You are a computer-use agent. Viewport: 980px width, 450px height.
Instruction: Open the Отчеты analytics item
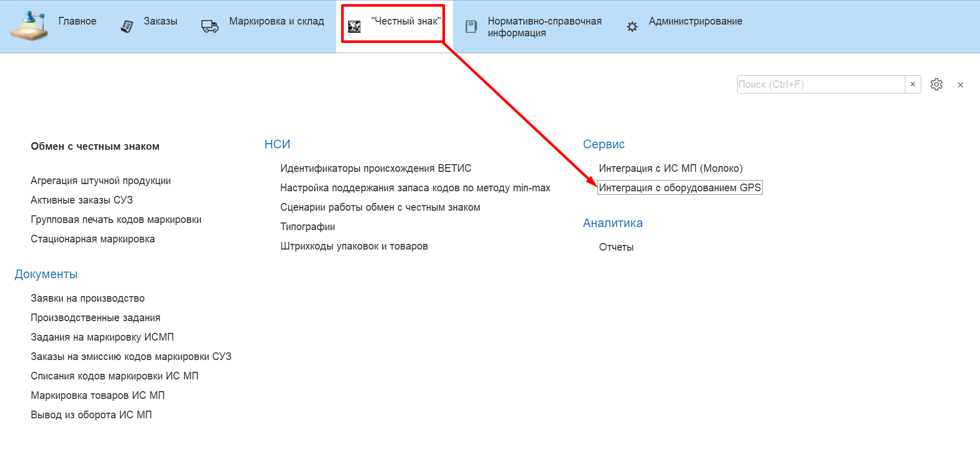coord(616,247)
